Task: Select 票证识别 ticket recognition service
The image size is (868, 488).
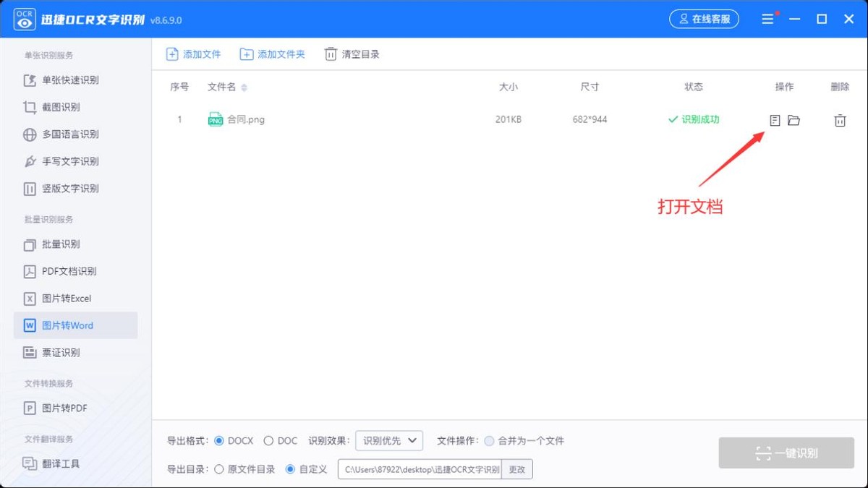Action: (x=61, y=352)
